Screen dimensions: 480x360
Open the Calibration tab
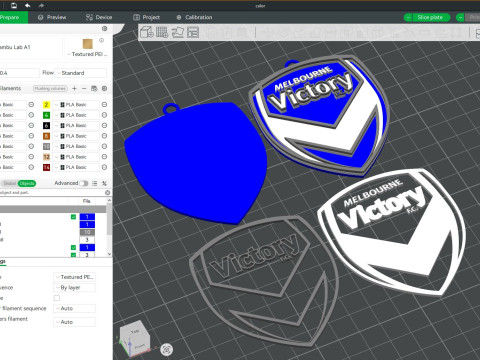[x=194, y=17]
